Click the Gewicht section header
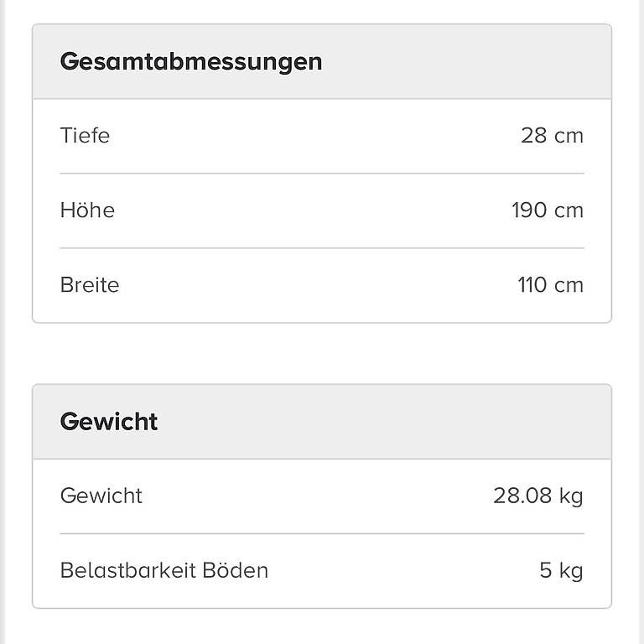This screenshot has width=644, height=644. (x=109, y=422)
